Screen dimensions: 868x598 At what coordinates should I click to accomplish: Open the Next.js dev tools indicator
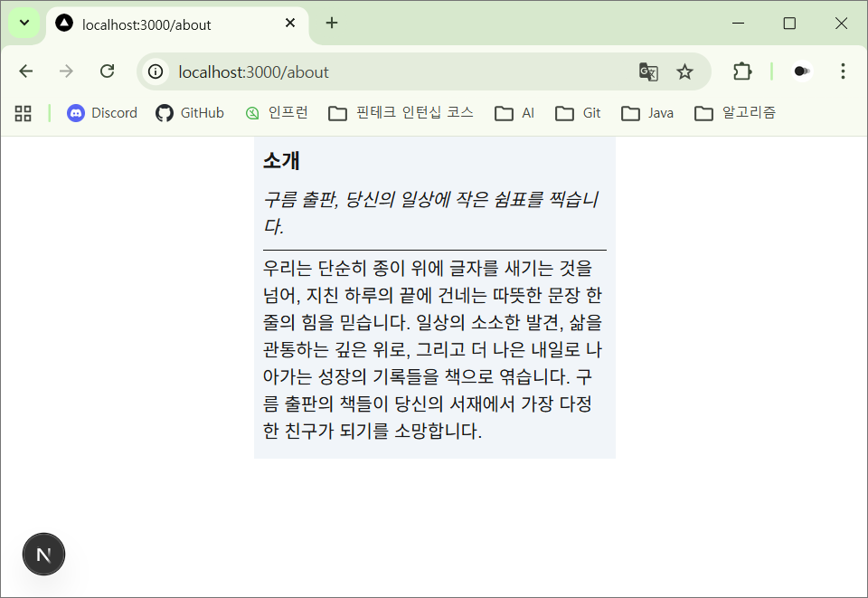[43, 555]
